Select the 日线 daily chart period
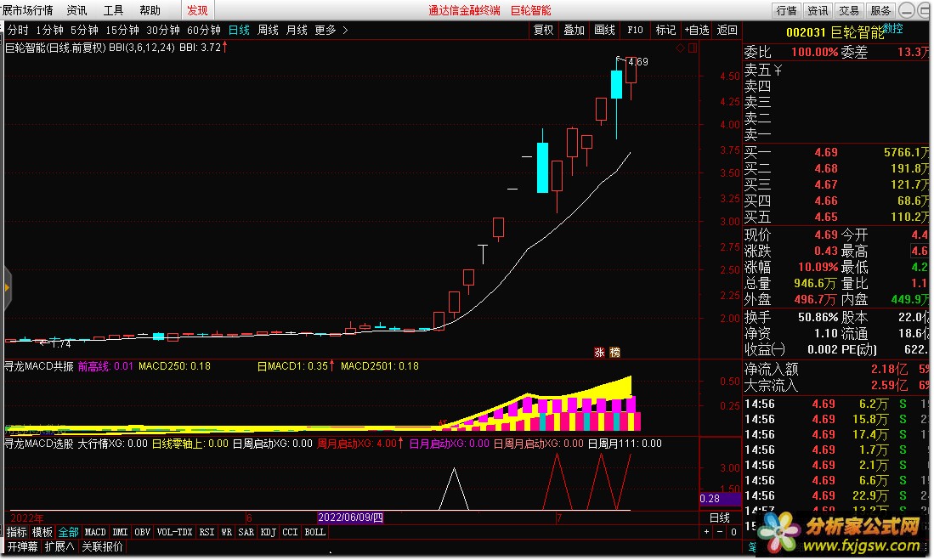Screen dimensions: 934x560 click(x=240, y=30)
